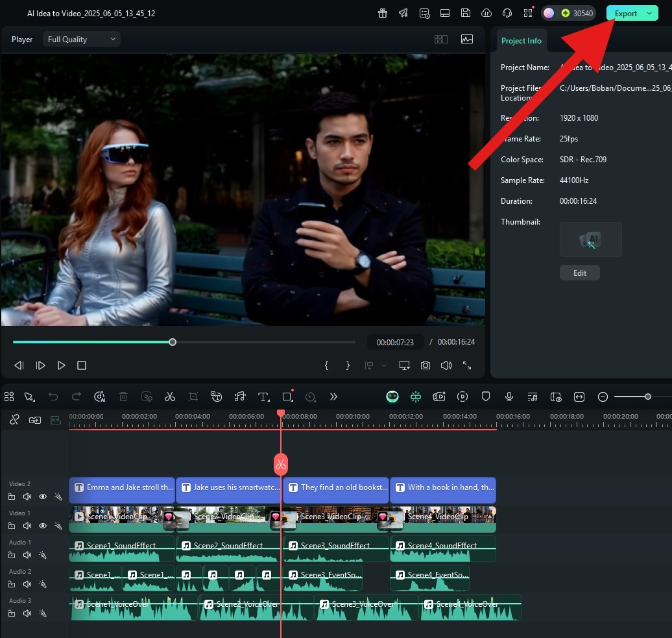This screenshot has width=672, height=638.
Task: Toggle fullscreen preview icon
Action: coord(467,365)
